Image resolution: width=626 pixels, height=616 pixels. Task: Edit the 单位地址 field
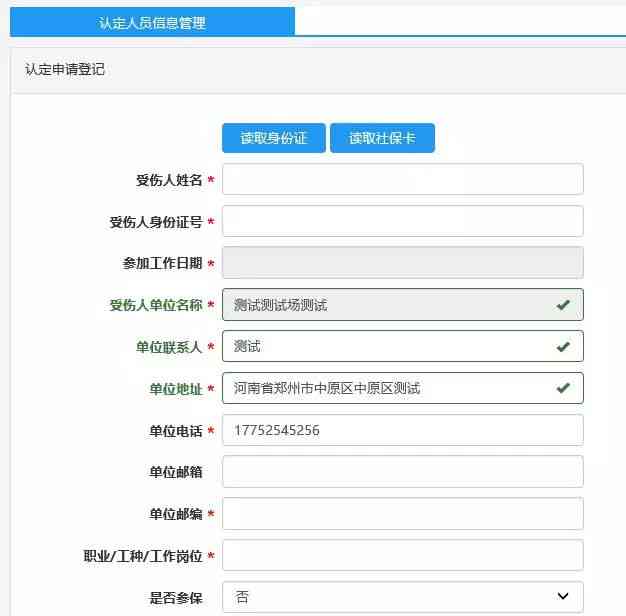(402, 388)
